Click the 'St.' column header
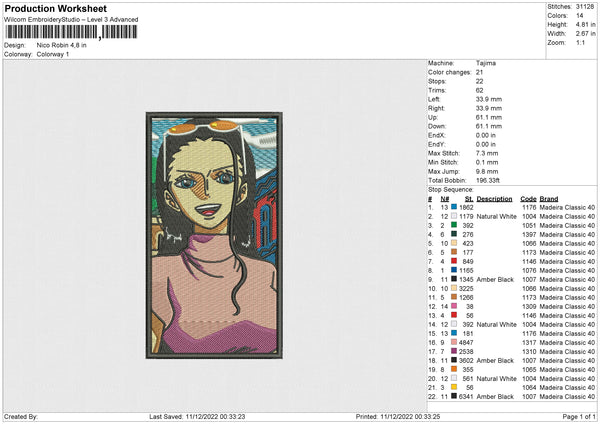This screenshot has height=424, width=600. click(x=469, y=199)
